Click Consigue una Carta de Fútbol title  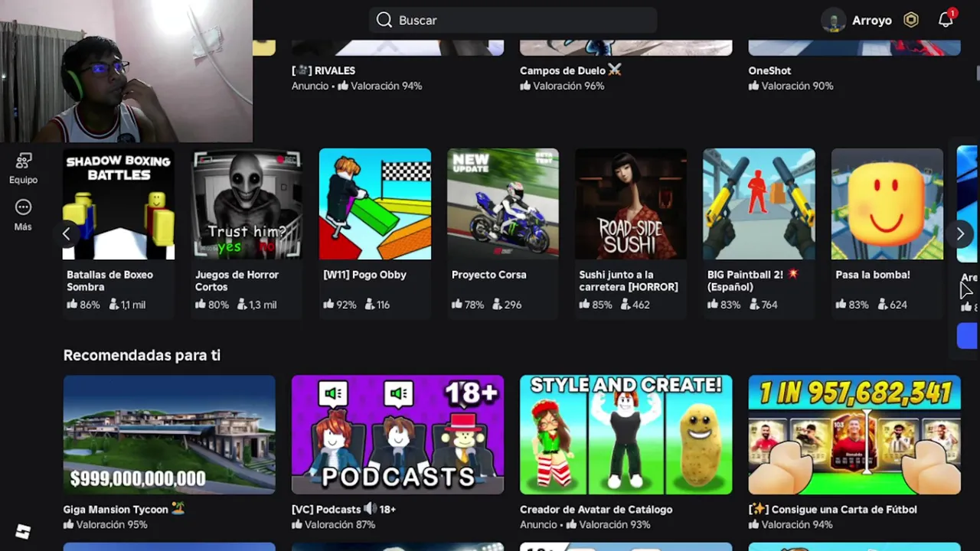coord(832,509)
